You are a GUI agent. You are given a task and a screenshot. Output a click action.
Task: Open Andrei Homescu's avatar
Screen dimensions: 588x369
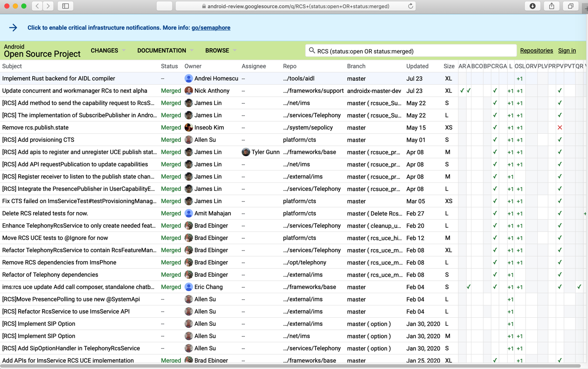(189, 78)
